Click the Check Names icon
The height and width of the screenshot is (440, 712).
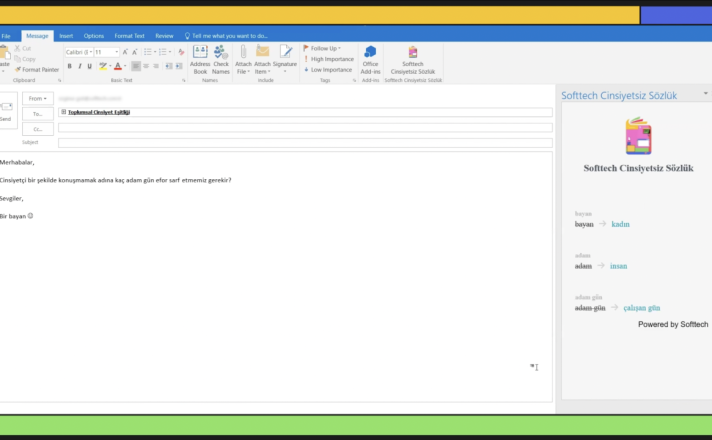click(x=221, y=60)
